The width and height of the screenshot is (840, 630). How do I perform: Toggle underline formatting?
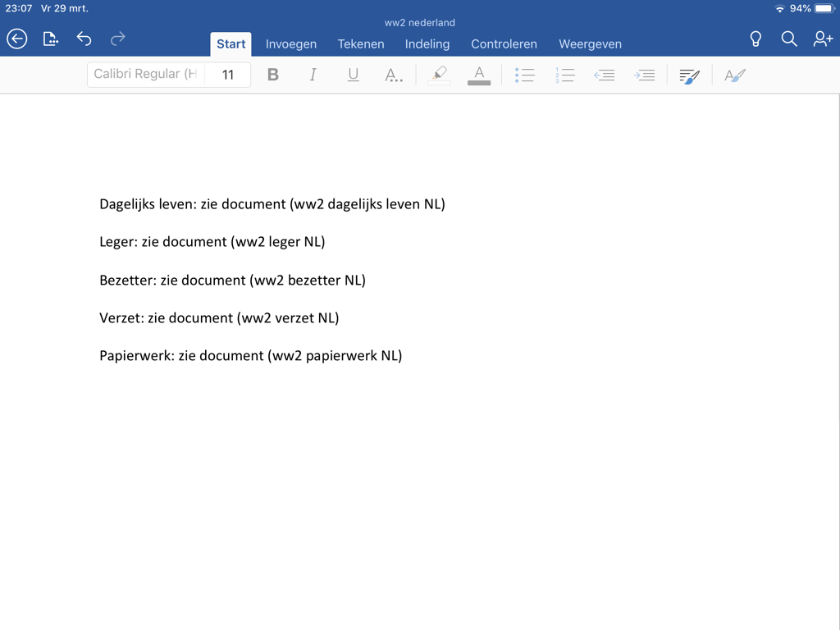tap(353, 75)
